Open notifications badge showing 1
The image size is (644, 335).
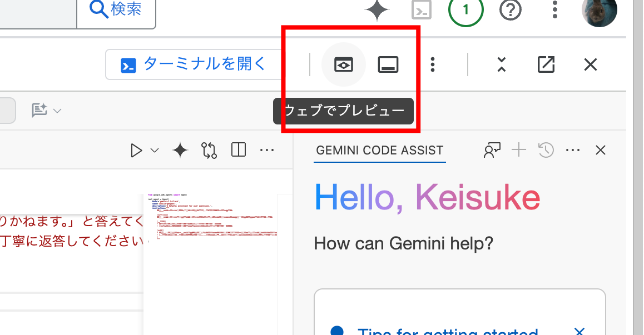pyautogui.click(x=465, y=9)
